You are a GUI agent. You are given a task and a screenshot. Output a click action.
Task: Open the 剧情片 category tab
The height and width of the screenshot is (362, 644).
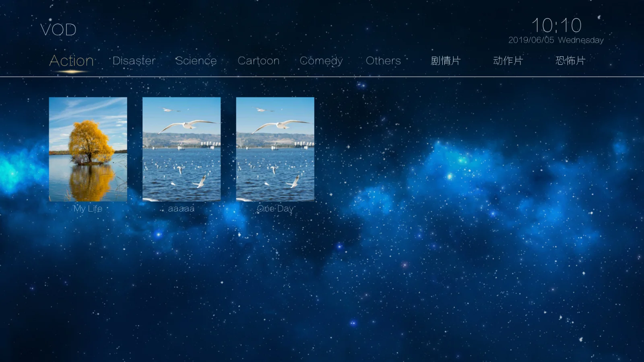pyautogui.click(x=446, y=61)
